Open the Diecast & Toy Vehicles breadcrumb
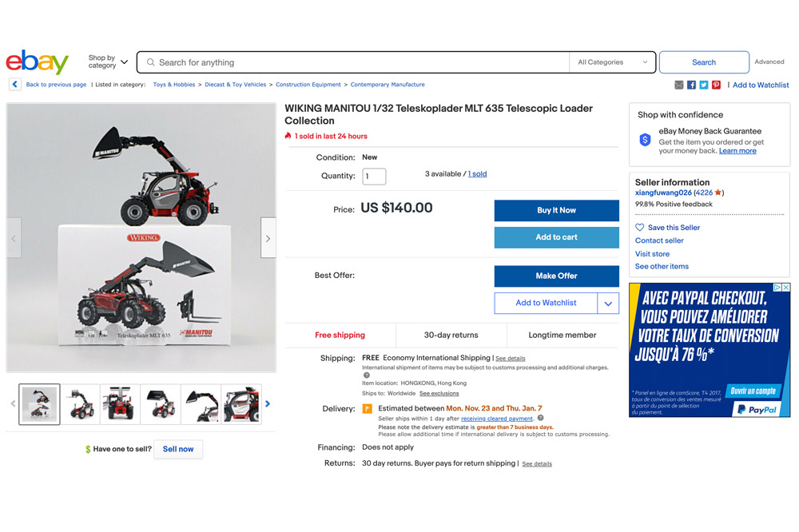The height and width of the screenshot is (532, 799). pos(236,85)
